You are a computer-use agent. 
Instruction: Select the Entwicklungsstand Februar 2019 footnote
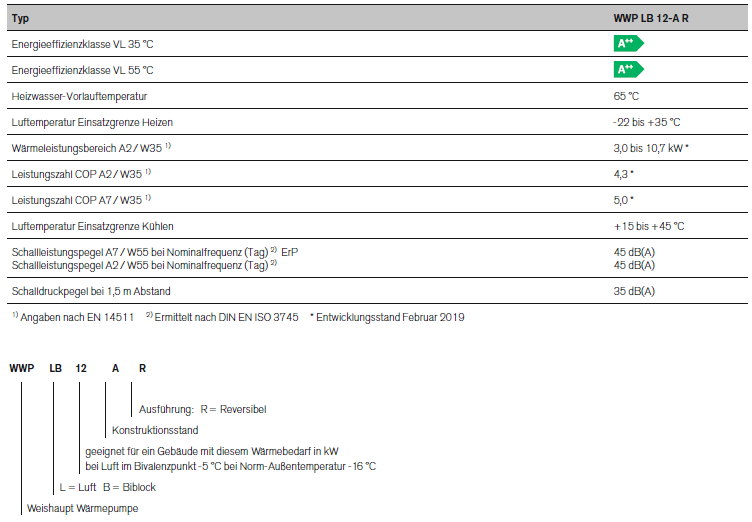(x=390, y=317)
